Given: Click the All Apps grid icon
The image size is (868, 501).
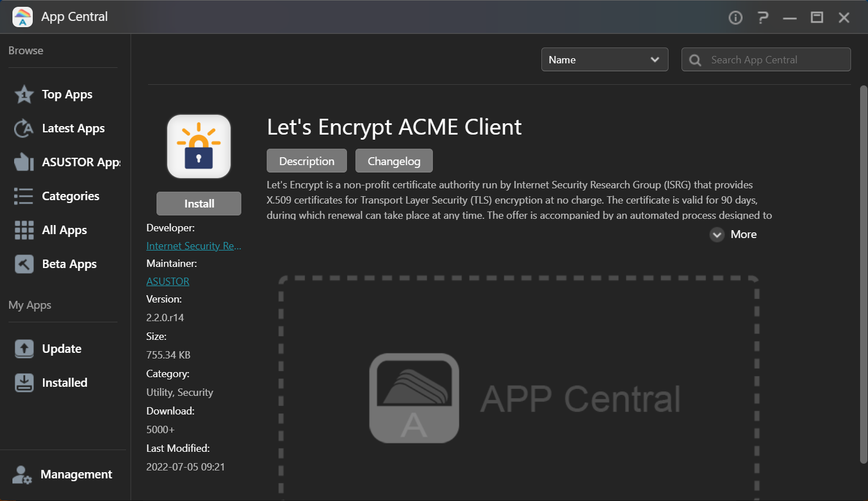Looking at the screenshot, I should pos(24,230).
